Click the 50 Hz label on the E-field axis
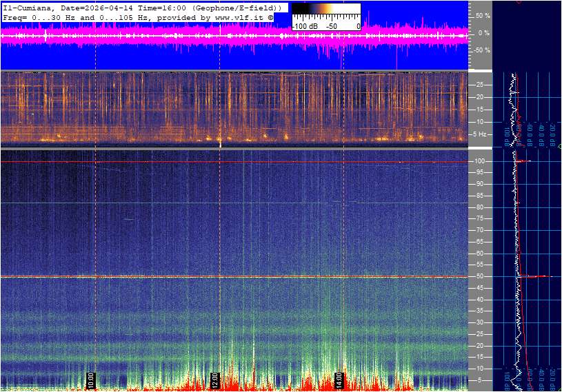This screenshot has height=392, width=562. tap(479, 276)
